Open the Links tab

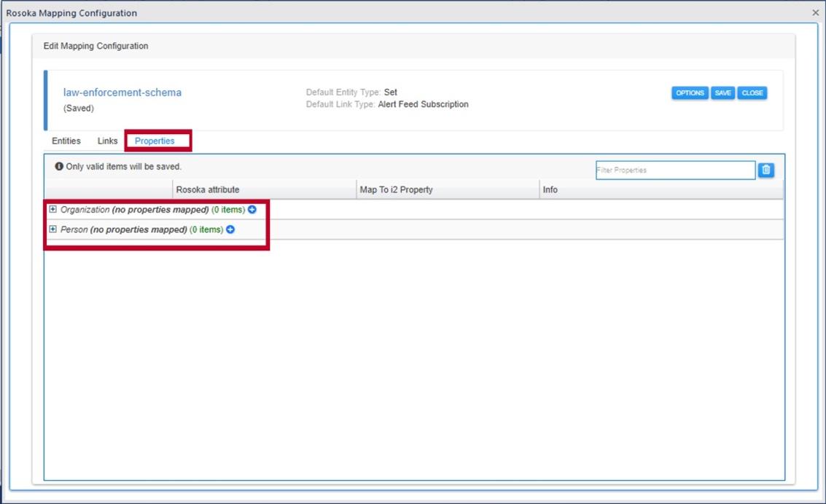(x=107, y=141)
